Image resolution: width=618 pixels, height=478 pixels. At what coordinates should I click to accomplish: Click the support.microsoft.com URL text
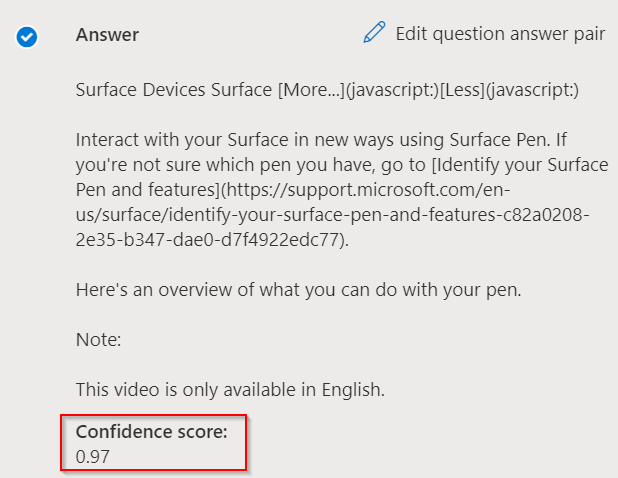(x=365, y=190)
